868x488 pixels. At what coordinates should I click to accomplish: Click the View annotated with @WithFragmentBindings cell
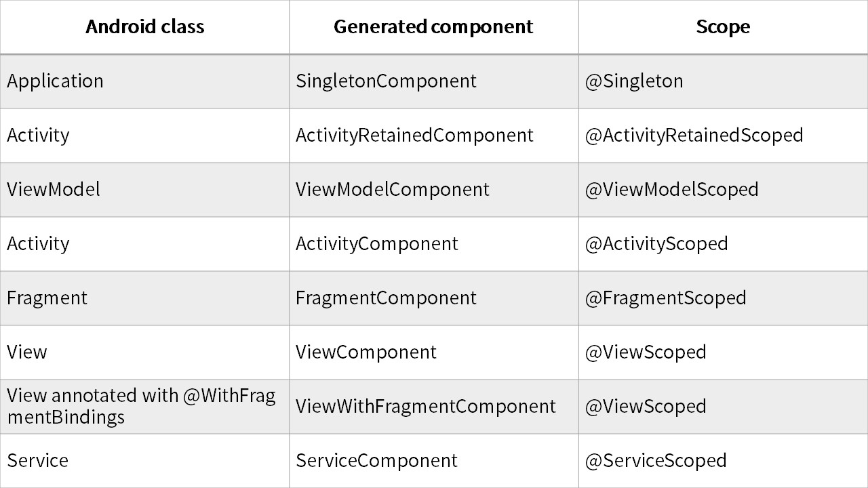click(x=141, y=406)
